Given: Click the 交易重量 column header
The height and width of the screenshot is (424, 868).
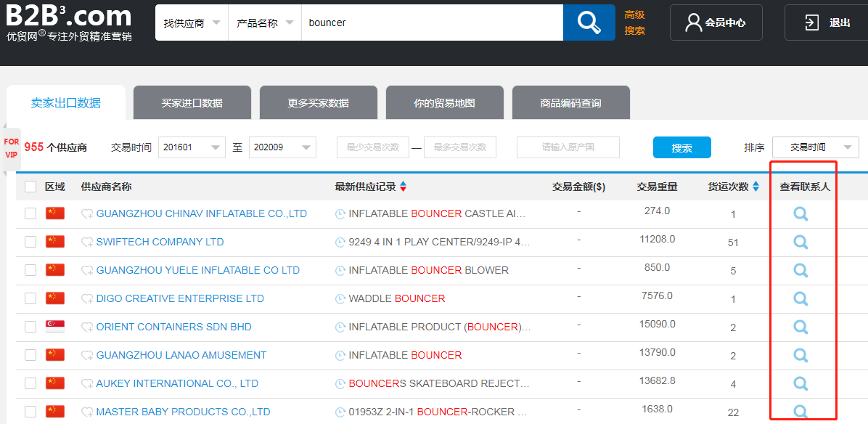Looking at the screenshot, I should pos(657,187).
